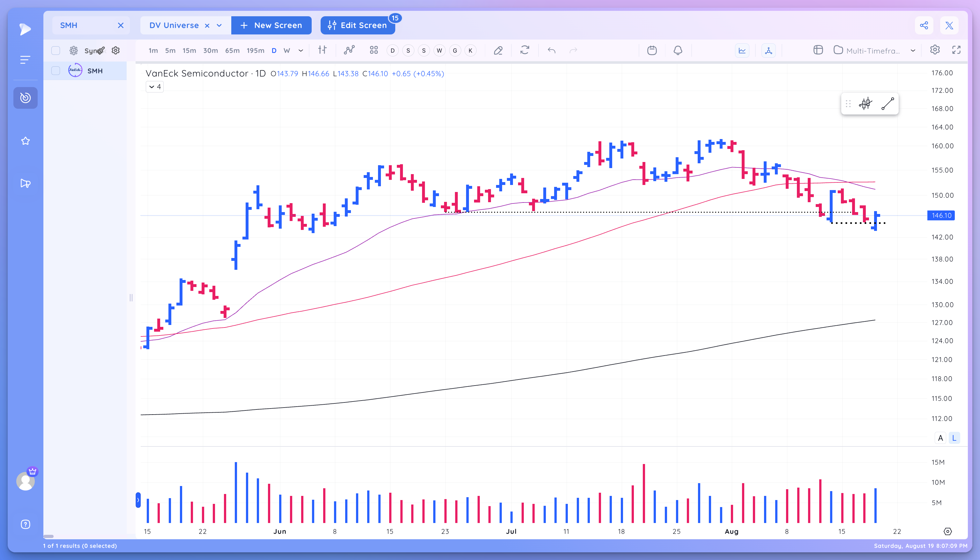Viewport: 980px width, 560px height.
Task: Toggle log scale L button
Action: click(954, 438)
